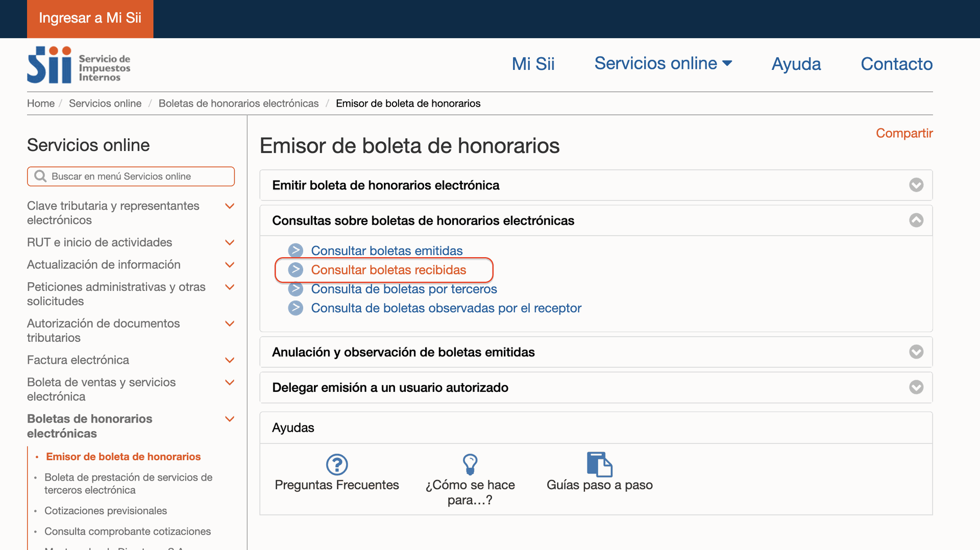The height and width of the screenshot is (550, 980).
Task: Click the Compartir link
Action: [x=904, y=133]
